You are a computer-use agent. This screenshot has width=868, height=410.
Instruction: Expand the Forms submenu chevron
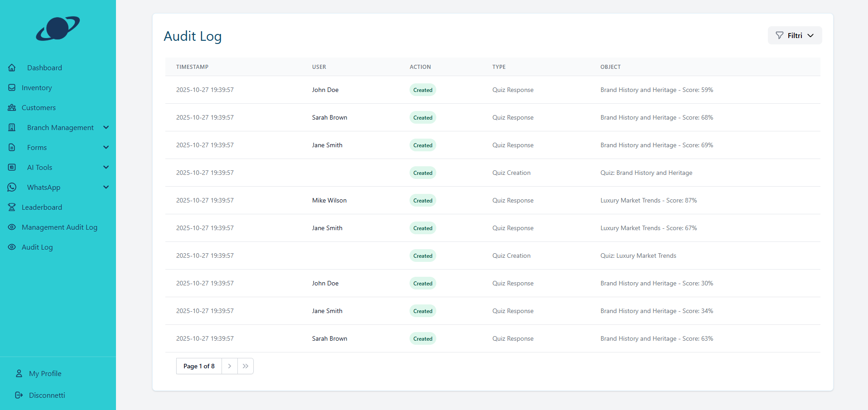[x=106, y=147]
